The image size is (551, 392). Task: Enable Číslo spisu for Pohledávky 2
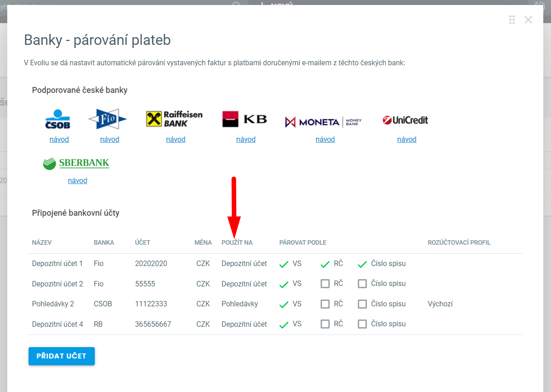(x=362, y=304)
